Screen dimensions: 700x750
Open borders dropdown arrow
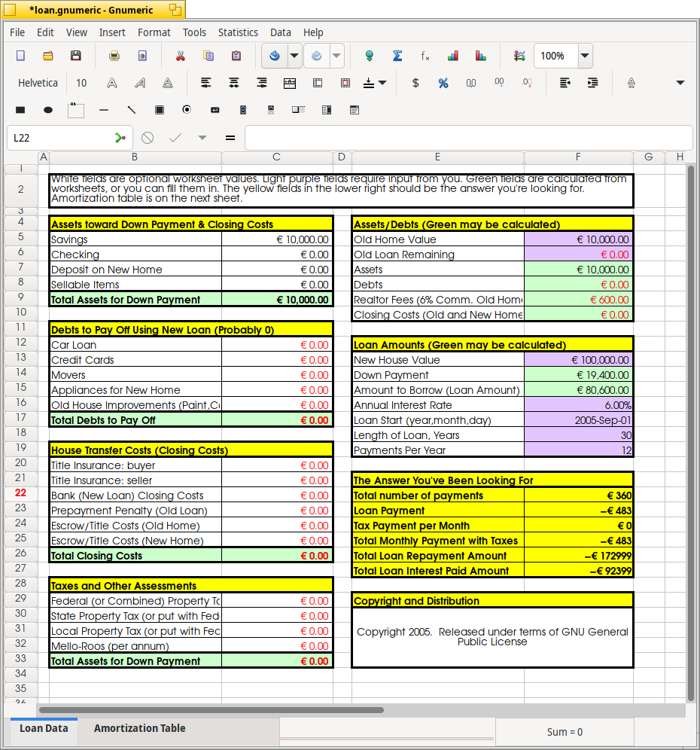pyautogui.click(x=382, y=84)
